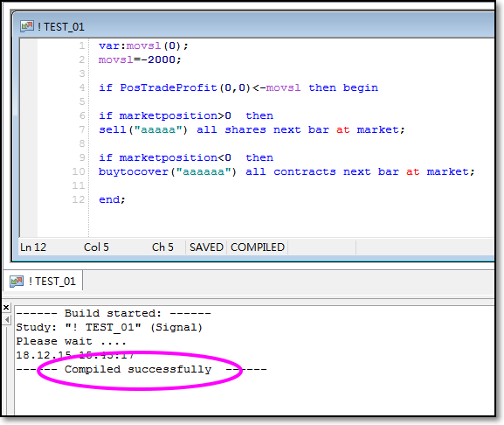Click the SAVED status indicator
This screenshot has height=425, width=504.
click(206, 247)
